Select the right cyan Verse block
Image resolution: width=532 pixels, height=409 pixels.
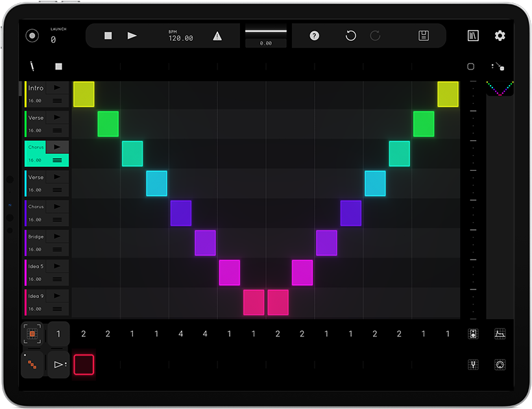coord(375,183)
